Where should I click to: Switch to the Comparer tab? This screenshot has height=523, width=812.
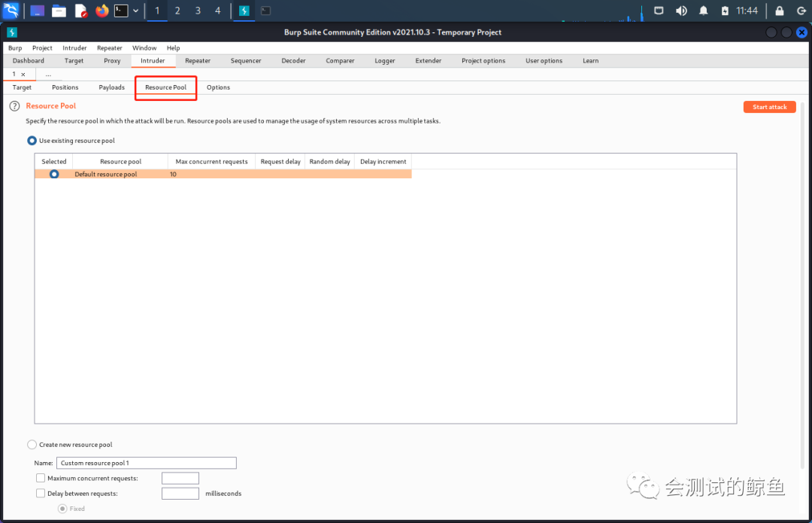pyautogui.click(x=340, y=61)
